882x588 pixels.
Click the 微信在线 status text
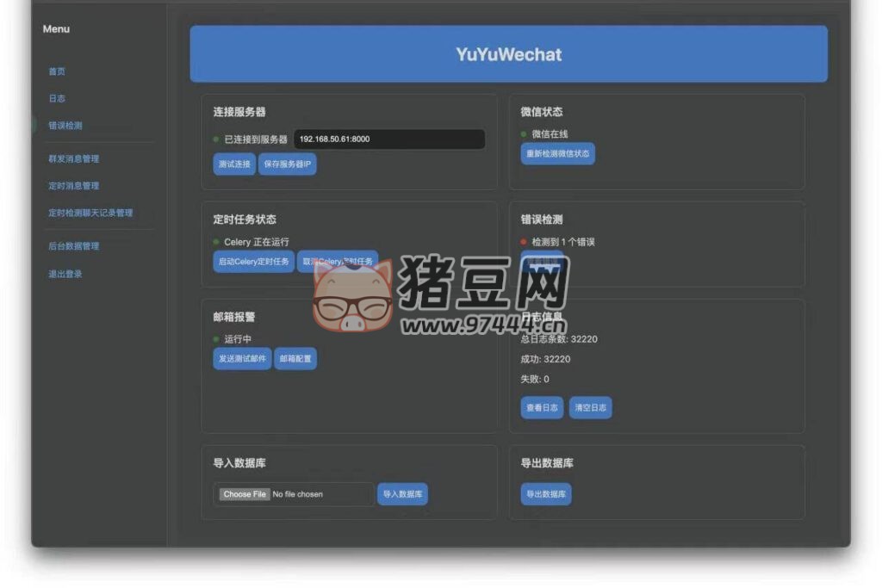tap(550, 133)
